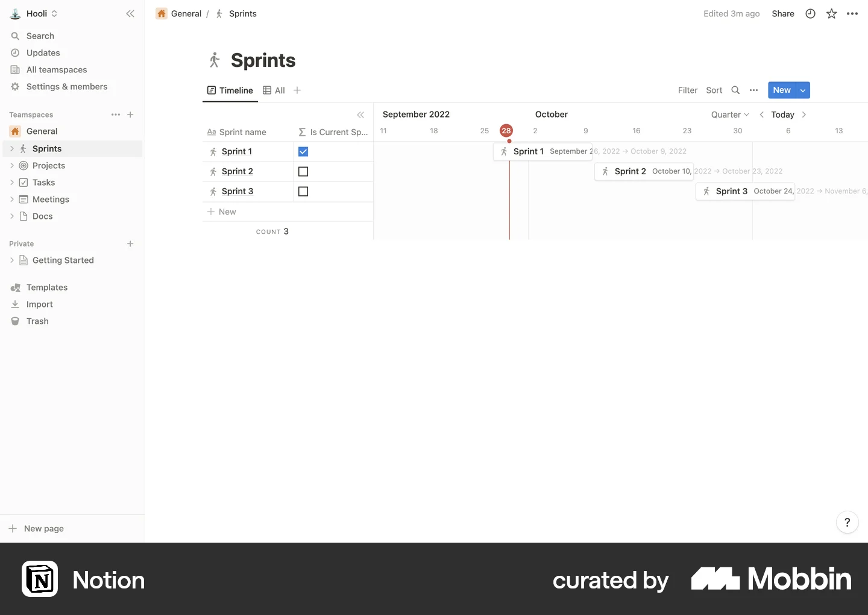The image size is (868, 615).
Task: Open the Hooli workspace switcher
Action: click(34, 13)
